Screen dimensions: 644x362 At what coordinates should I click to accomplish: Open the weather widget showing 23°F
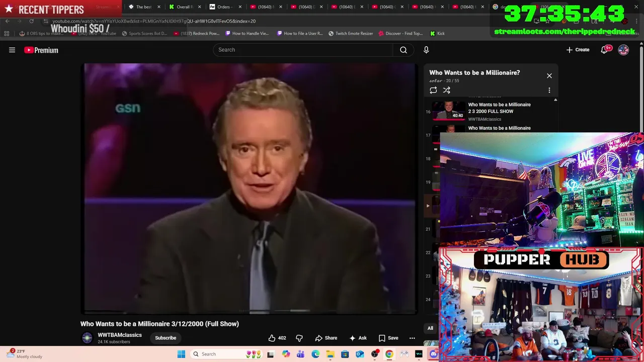pyautogui.click(x=25, y=354)
